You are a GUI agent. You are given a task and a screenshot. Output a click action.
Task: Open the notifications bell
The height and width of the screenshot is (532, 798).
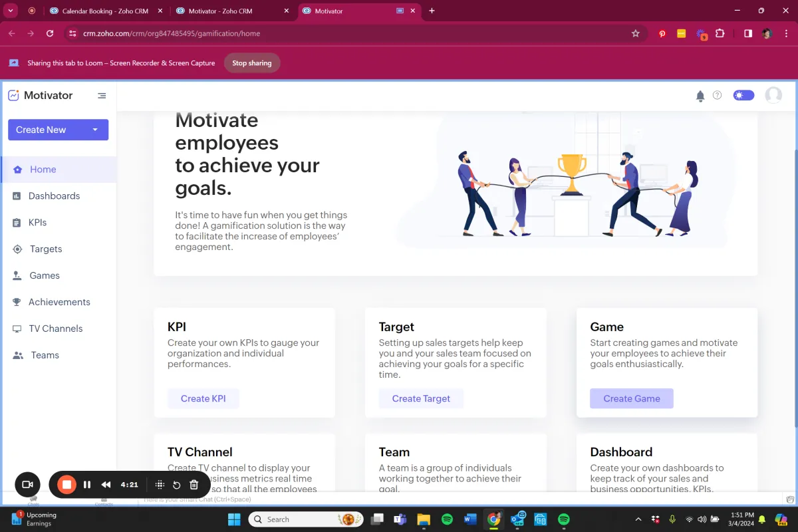click(x=700, y=96)
